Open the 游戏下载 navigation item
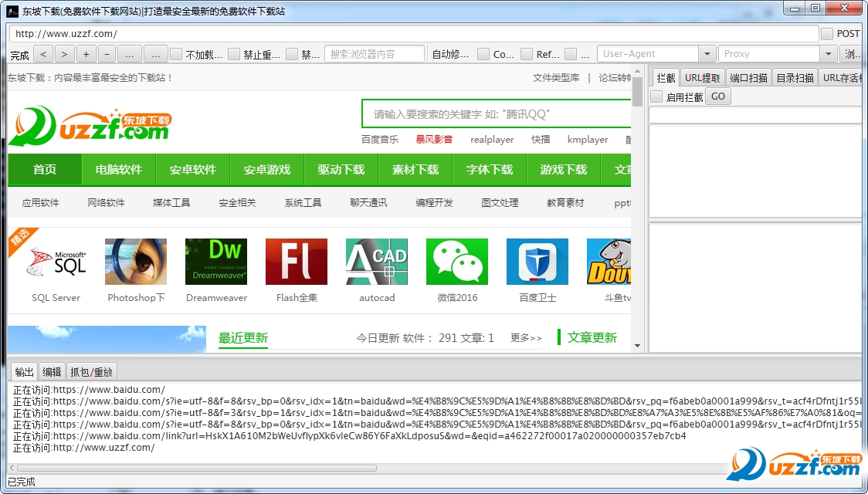 (x=564, y=170)
